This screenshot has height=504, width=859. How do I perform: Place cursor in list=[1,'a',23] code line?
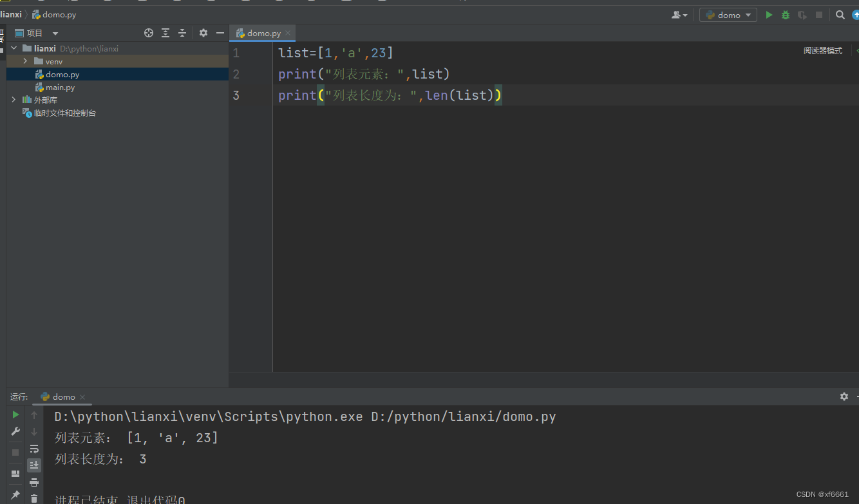pyautogui.click(x=335, y=53)
